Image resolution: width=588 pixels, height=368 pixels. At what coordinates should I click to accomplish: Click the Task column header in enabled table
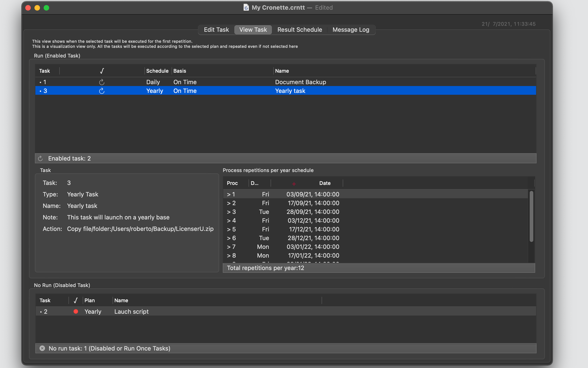tap(47, 71)
